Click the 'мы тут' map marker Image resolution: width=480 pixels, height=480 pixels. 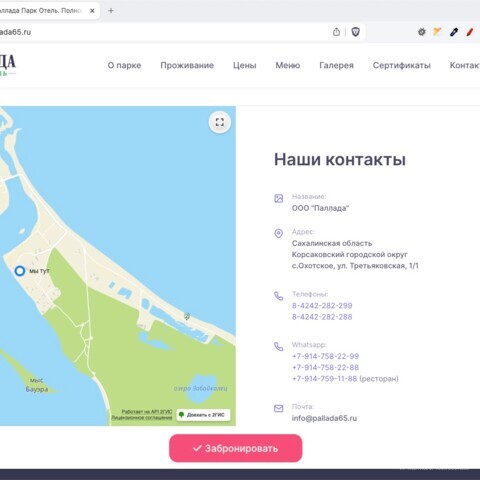tap(20, 271)
